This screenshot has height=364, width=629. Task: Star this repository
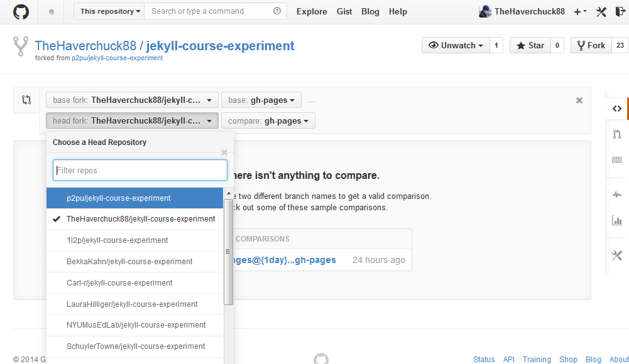(x=530, y=45)
